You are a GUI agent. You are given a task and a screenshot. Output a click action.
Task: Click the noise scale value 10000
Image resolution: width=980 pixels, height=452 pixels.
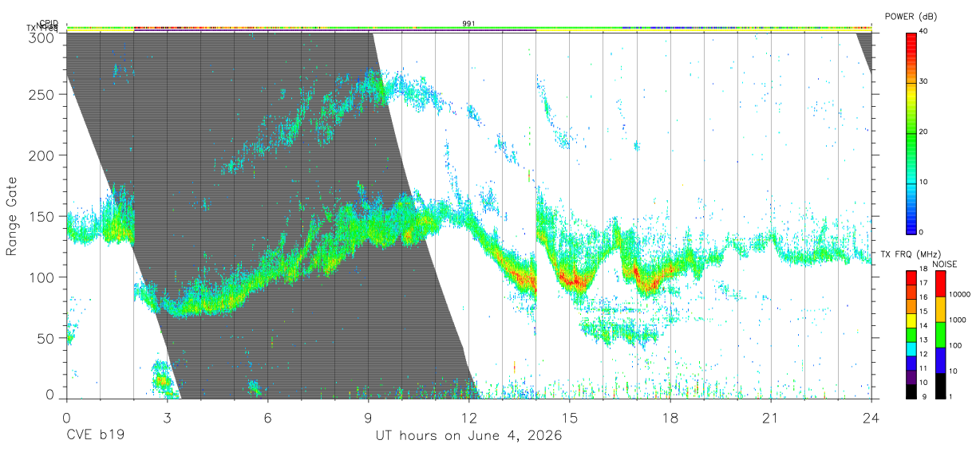point(959,295)
